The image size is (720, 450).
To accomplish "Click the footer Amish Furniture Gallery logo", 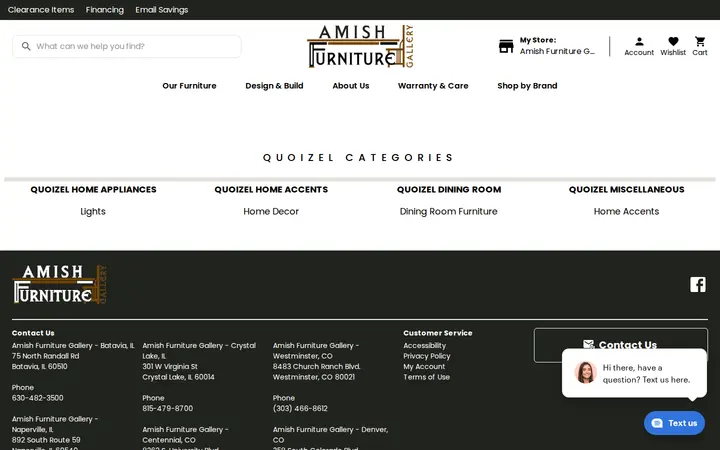I will 59,284.
